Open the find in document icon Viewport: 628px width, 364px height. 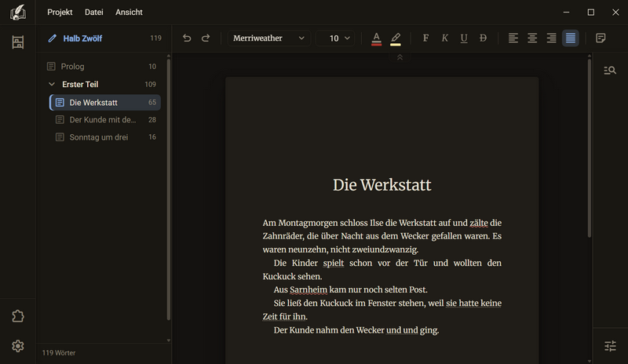click(x=610, y=71)
